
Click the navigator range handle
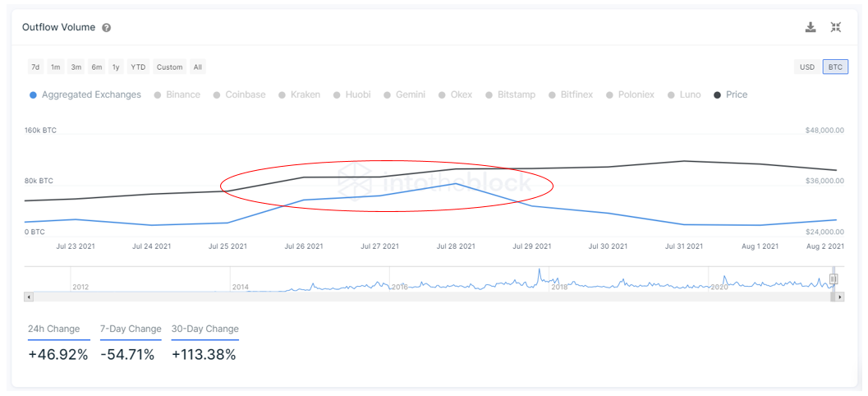tap(834, 279)
